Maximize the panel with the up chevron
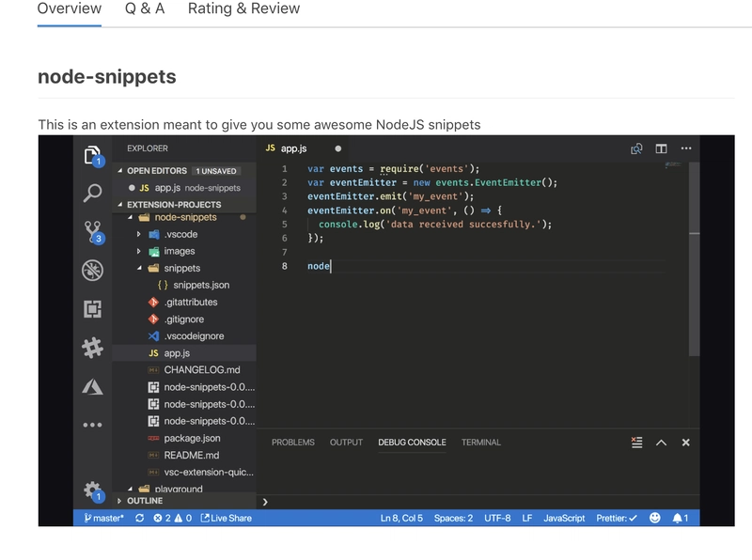This screenshot has height=560, width=752. tap(661, 443)
